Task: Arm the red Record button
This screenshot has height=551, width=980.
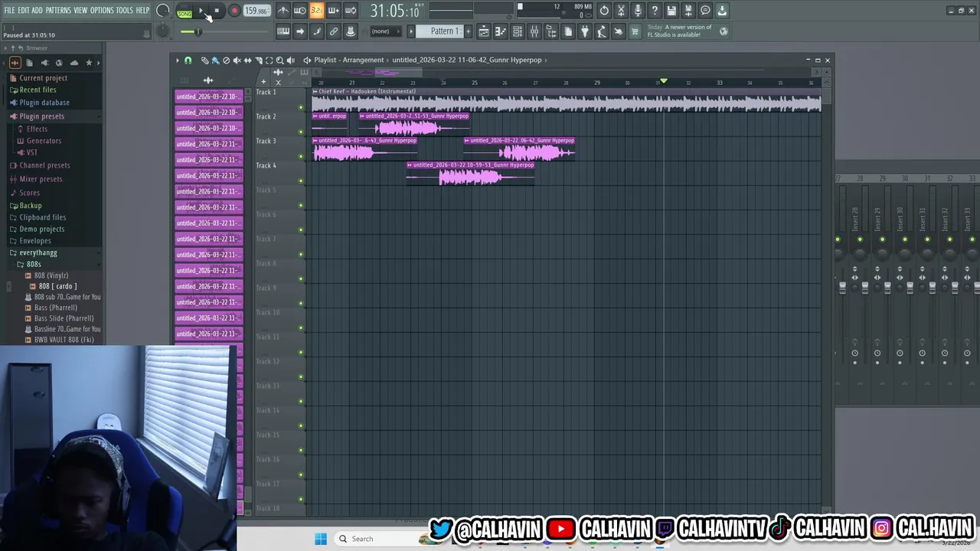Action: tap(234, 11)
